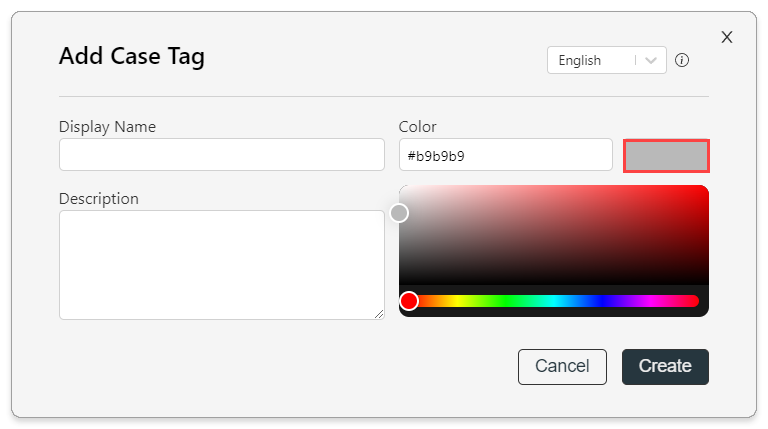The image size is (768, 429).
Task: Open the English language dropdown
Action: (606, 60)
